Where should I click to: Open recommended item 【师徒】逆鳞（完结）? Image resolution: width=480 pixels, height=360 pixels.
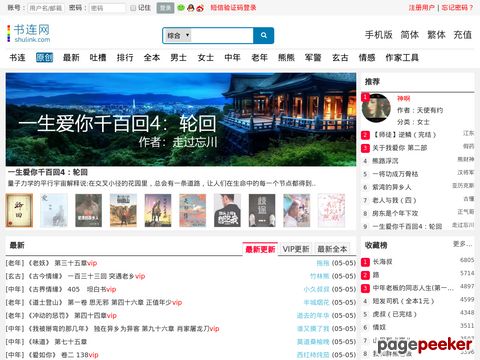pos(404,135)
